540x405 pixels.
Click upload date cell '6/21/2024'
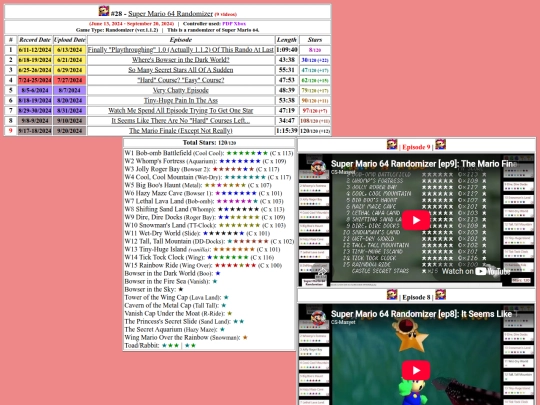point(70,60)
